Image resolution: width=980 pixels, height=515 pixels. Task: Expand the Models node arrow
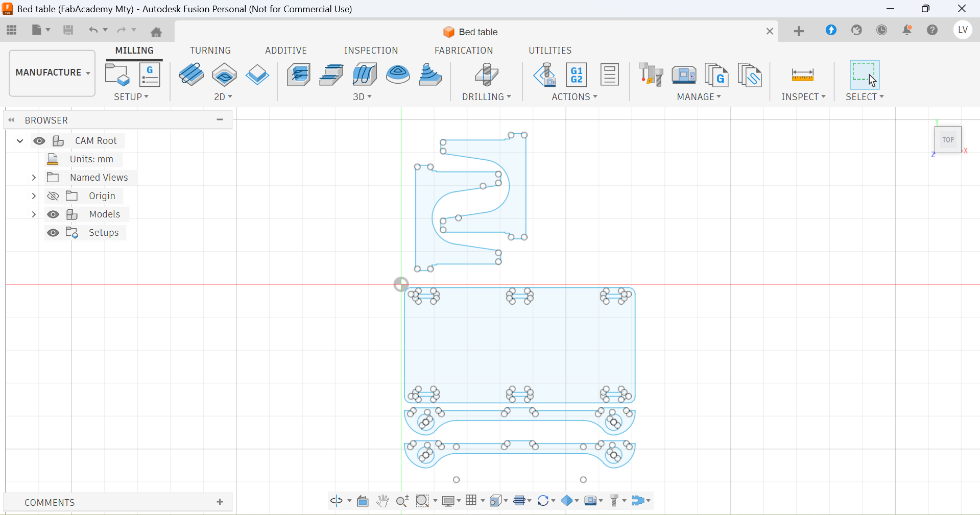pos(34,214)
